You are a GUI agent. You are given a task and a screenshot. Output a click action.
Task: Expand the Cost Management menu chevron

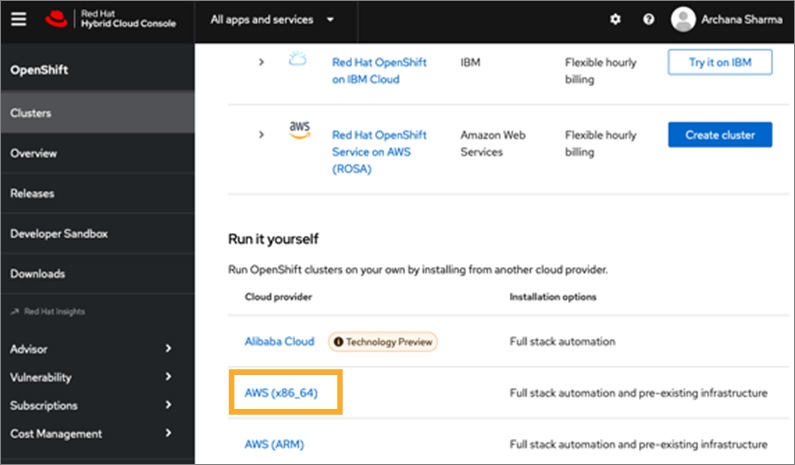(168, 433)
